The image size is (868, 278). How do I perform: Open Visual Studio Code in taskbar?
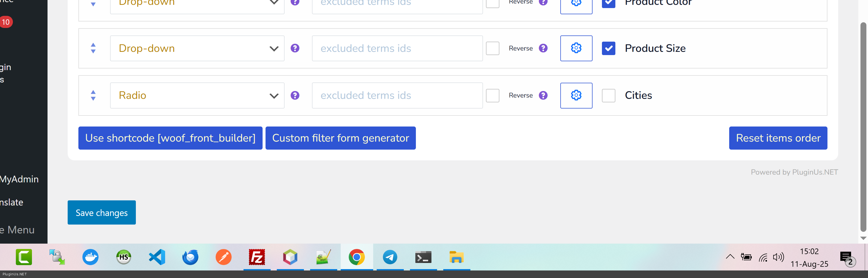157,257
